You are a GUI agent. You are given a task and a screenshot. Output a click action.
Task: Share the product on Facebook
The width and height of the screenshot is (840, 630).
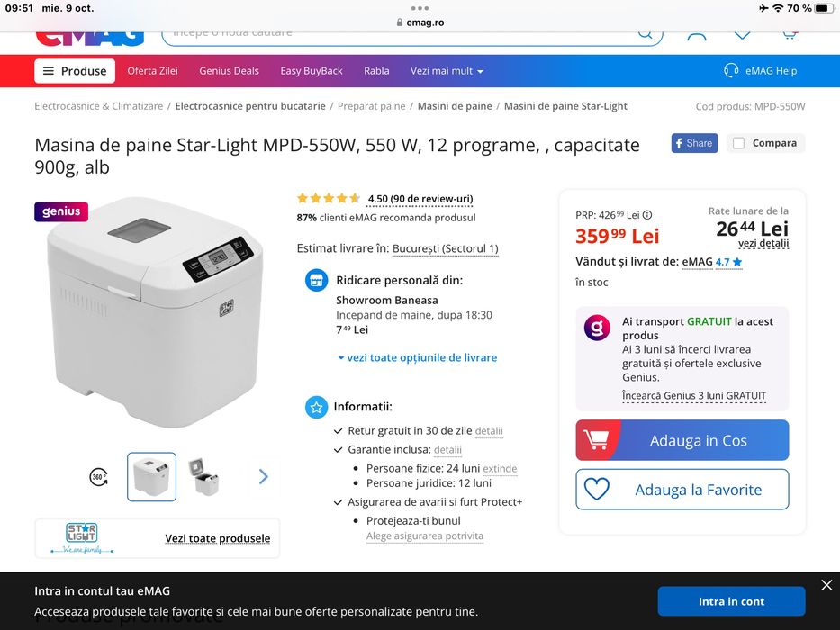693,143
